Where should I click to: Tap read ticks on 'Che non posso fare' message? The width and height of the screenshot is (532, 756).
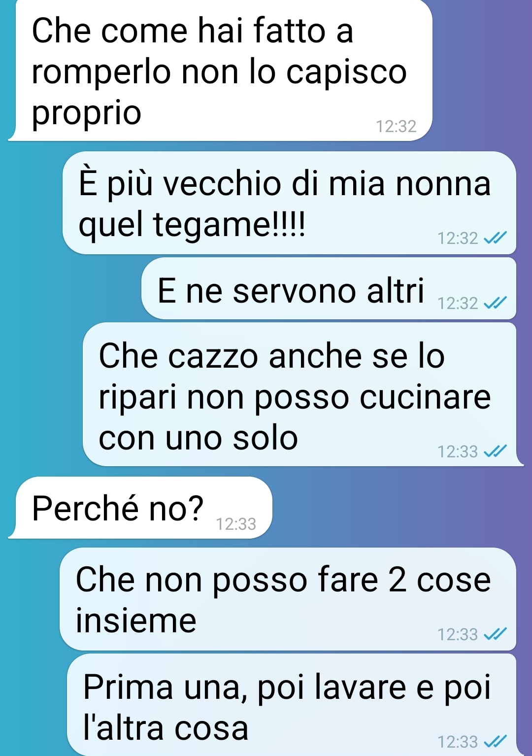pyautogui.click(x=495, y=634)
